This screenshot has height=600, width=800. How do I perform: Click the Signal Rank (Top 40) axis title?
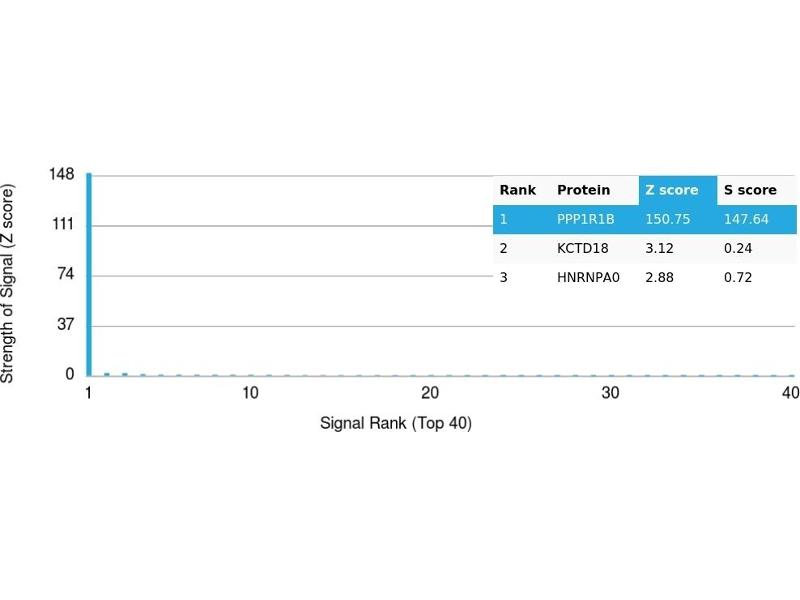tap(396, 423)
